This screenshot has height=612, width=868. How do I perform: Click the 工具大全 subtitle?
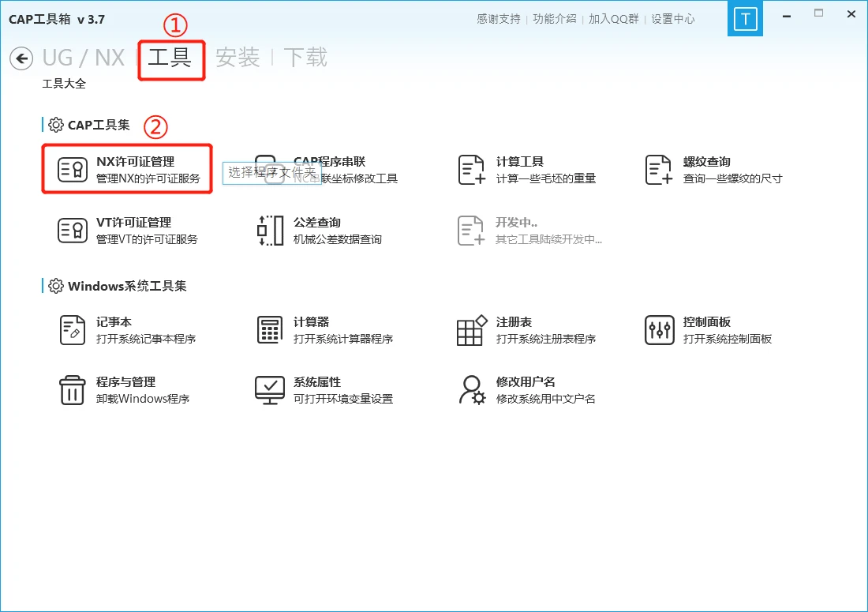(64, 84)
